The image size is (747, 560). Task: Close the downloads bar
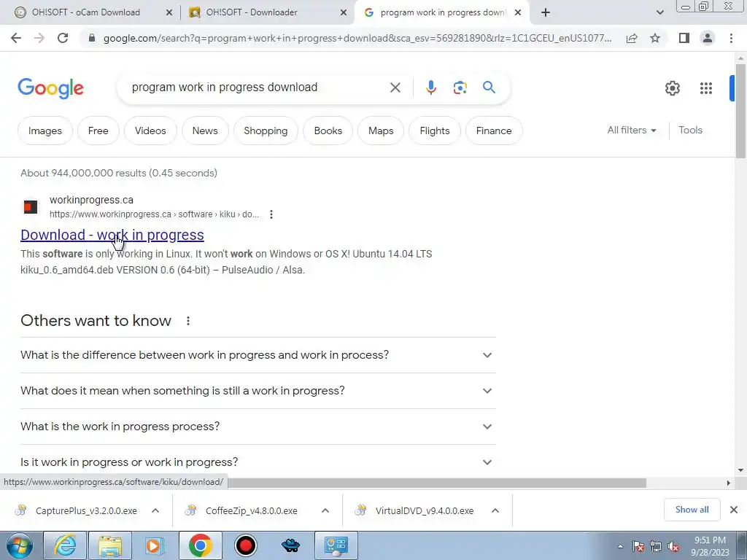tap(734, 510)
